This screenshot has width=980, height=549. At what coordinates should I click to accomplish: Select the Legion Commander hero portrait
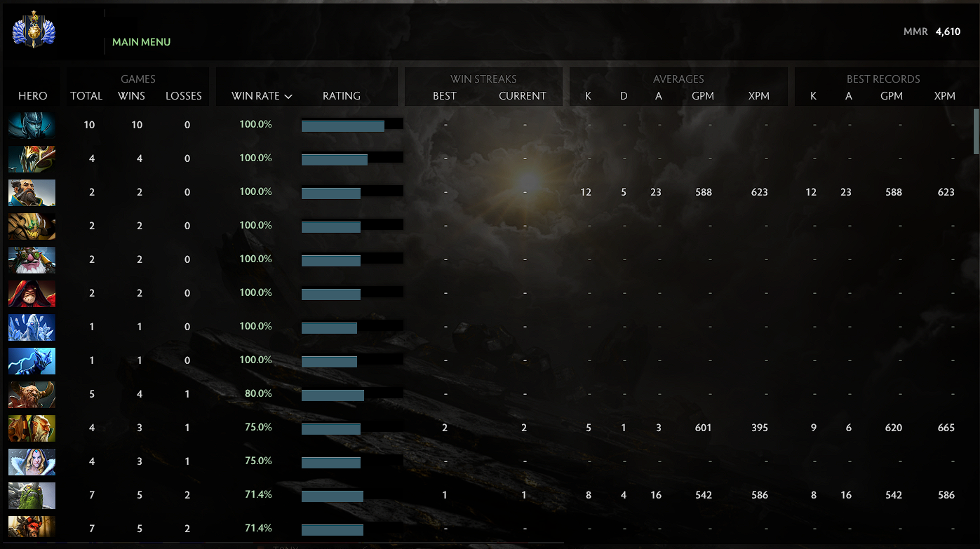32,158
